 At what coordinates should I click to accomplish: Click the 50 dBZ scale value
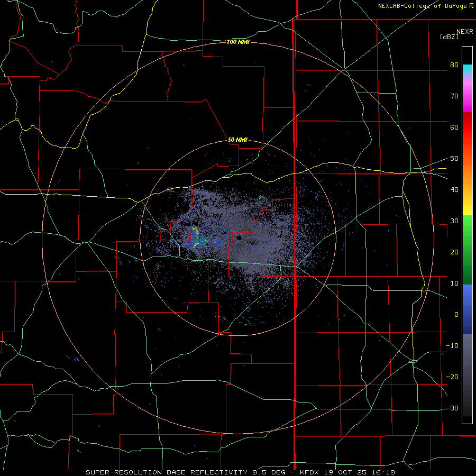coord(454,159)
